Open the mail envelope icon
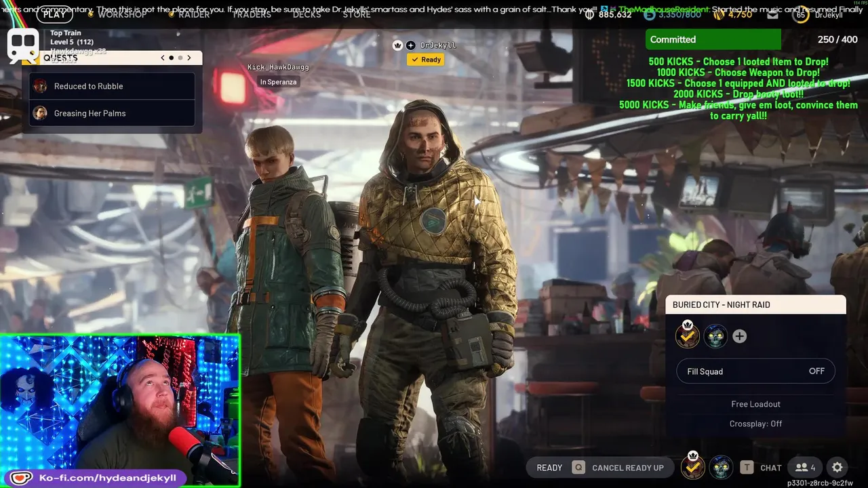The height and width of the screenshot is (488, 868). tap(773, 14)
